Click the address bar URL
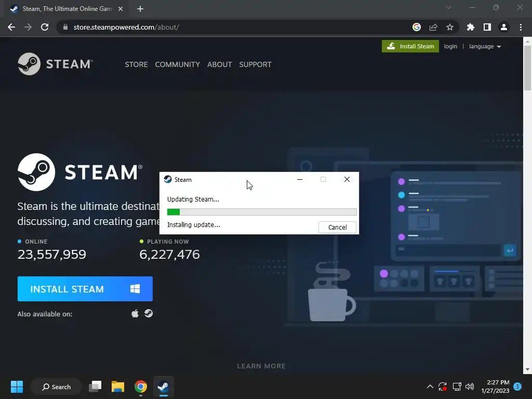This screenshot has width=532, height=399. point(126,27)
